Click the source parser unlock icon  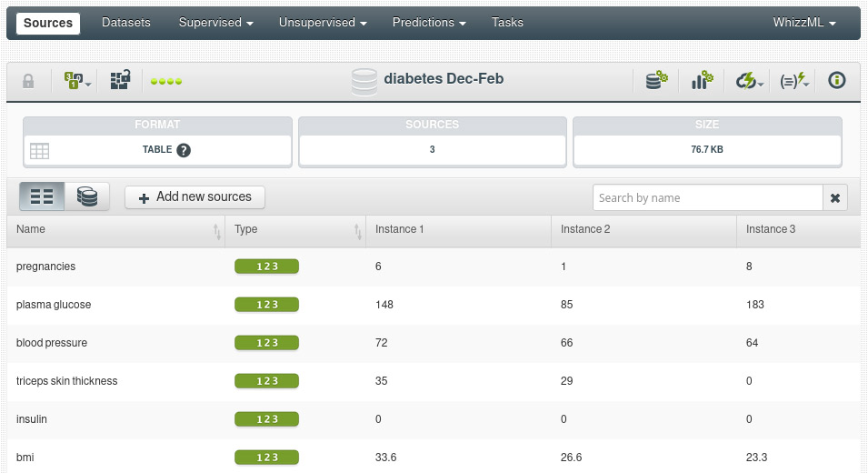[120, 81]
